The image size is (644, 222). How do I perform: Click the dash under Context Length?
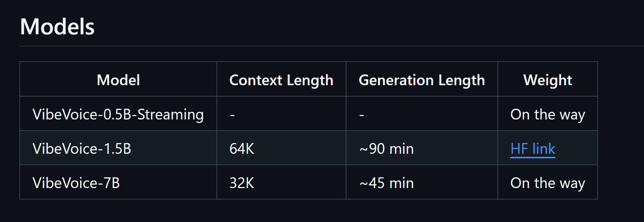(232, 115)
